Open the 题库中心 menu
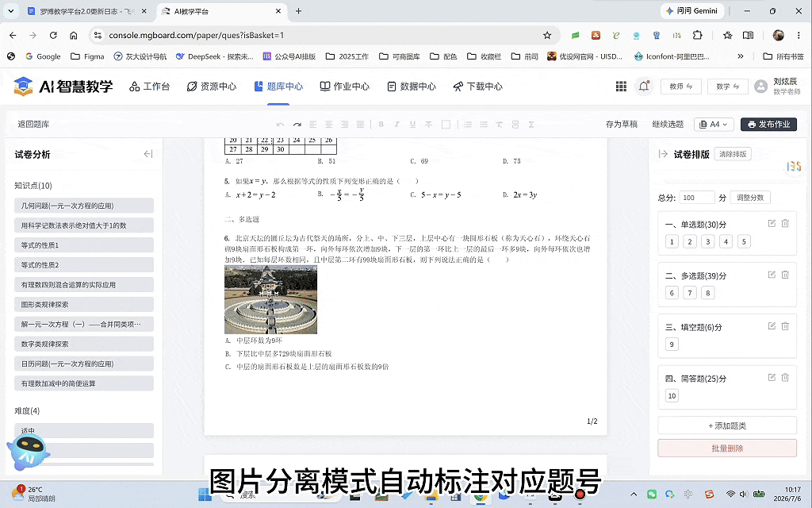This screenshot has height=508, width=812. point(278,87)
